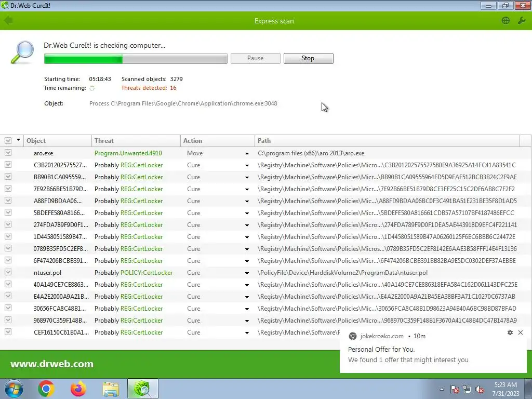
Task: Open action dropdown for ntuser.pol row
Action: 247,273
